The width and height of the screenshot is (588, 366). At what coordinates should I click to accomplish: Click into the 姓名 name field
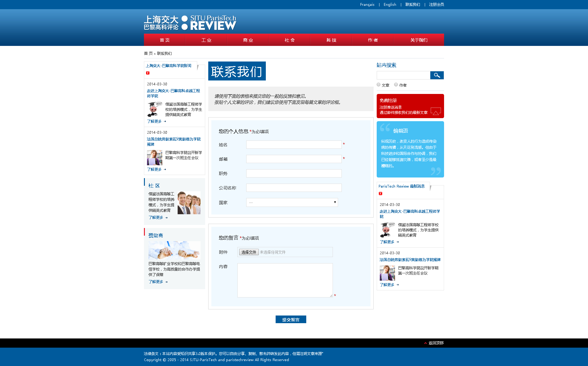coord(294,145)
